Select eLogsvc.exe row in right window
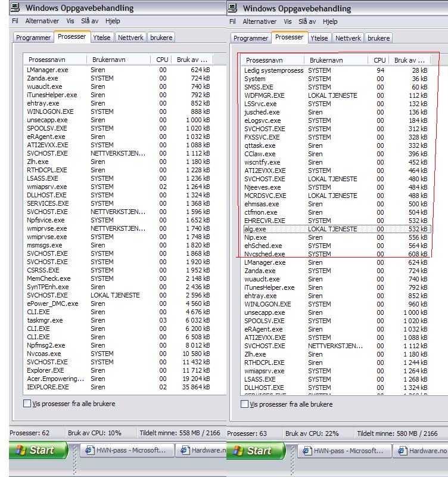Screen dimensions: 448x477 click(x=336, y=120)
